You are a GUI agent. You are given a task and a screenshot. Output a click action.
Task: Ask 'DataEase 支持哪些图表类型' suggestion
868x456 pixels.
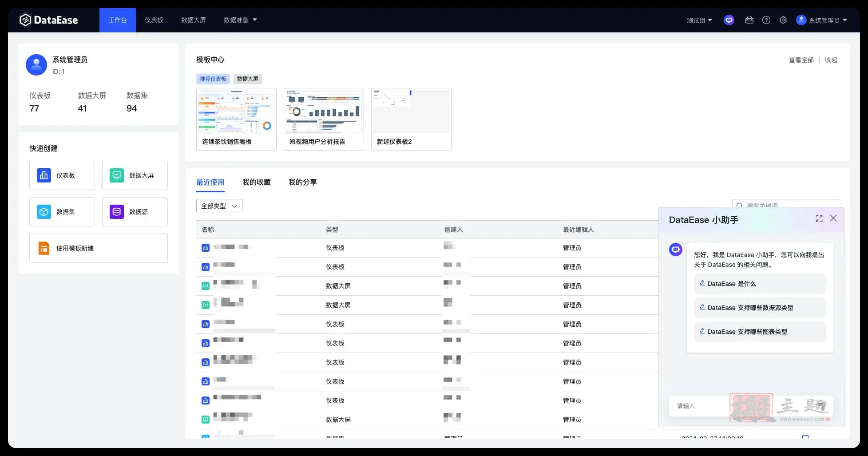760,332
